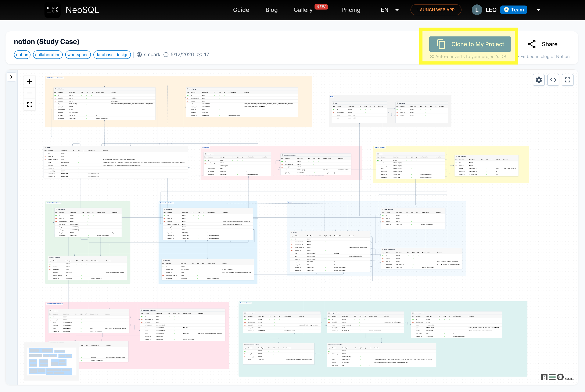Screen dimensions: 585x392
Task: Zoom in on the diagram
Action: (29, 82)
